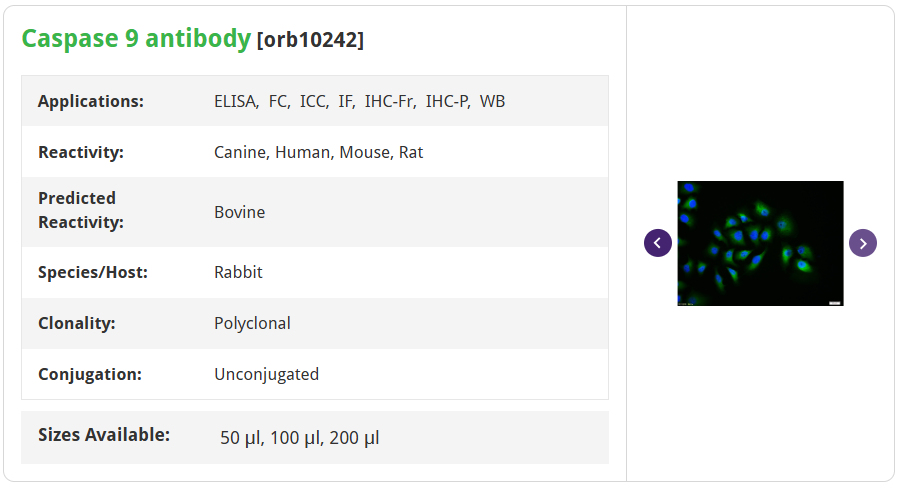
Task: Click the FC application value
Action: coord(279,101)
